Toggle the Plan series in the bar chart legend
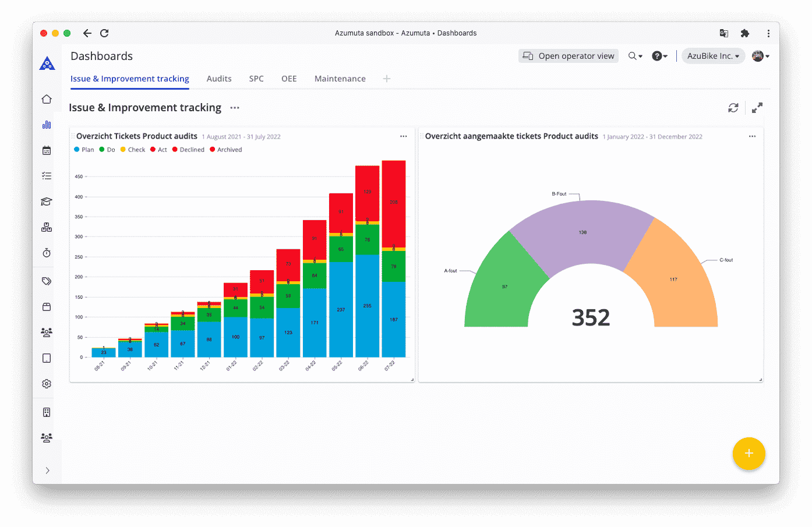812x527 pixels. [x=84, y=149]
